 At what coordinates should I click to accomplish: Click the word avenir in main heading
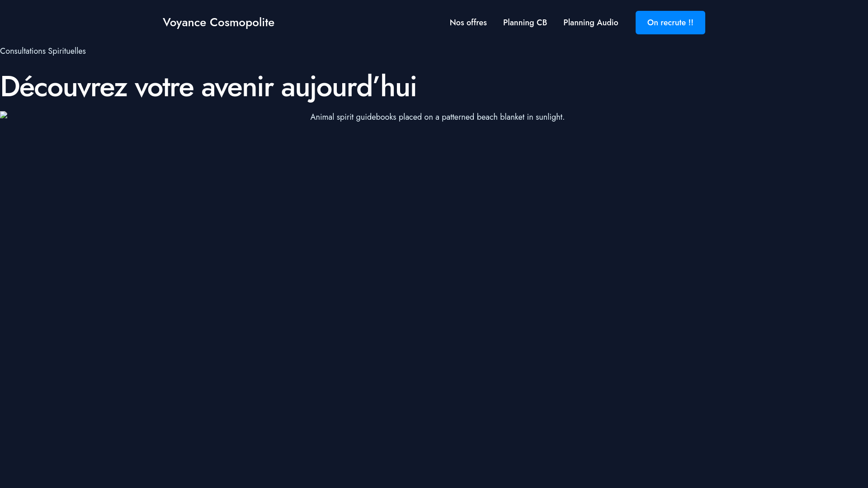pos(237,87)
